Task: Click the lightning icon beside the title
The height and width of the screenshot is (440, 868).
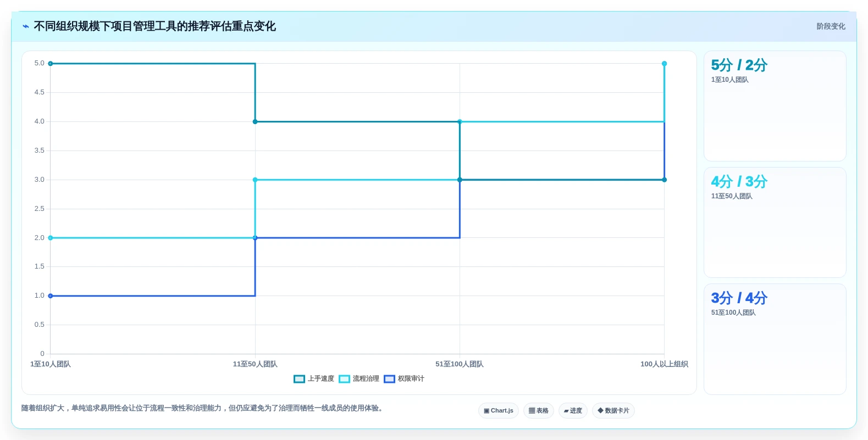Action: 26,26
